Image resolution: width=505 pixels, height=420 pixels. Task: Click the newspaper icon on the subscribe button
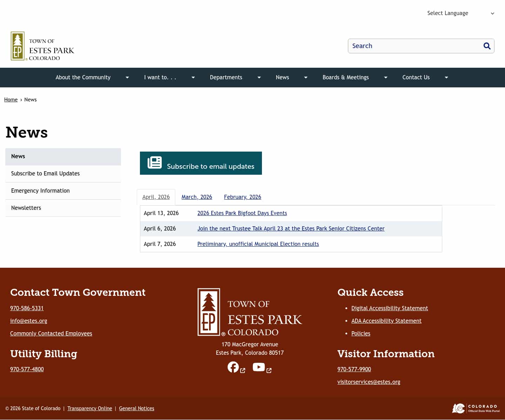click(x=154, y=162)
